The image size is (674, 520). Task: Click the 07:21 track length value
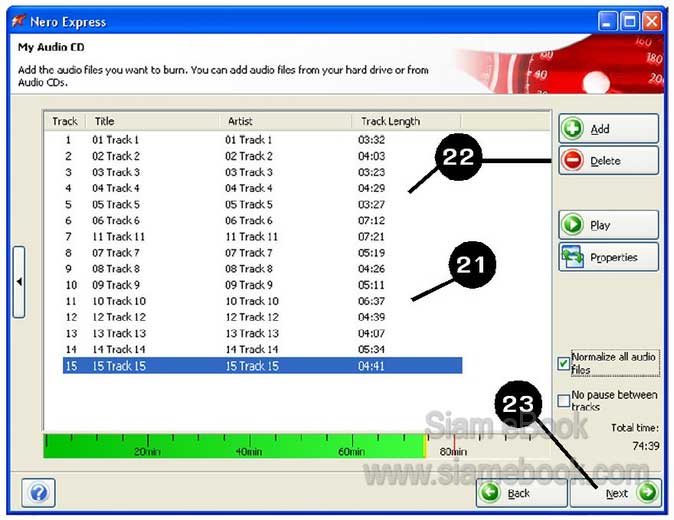click(x=371, y=236)
